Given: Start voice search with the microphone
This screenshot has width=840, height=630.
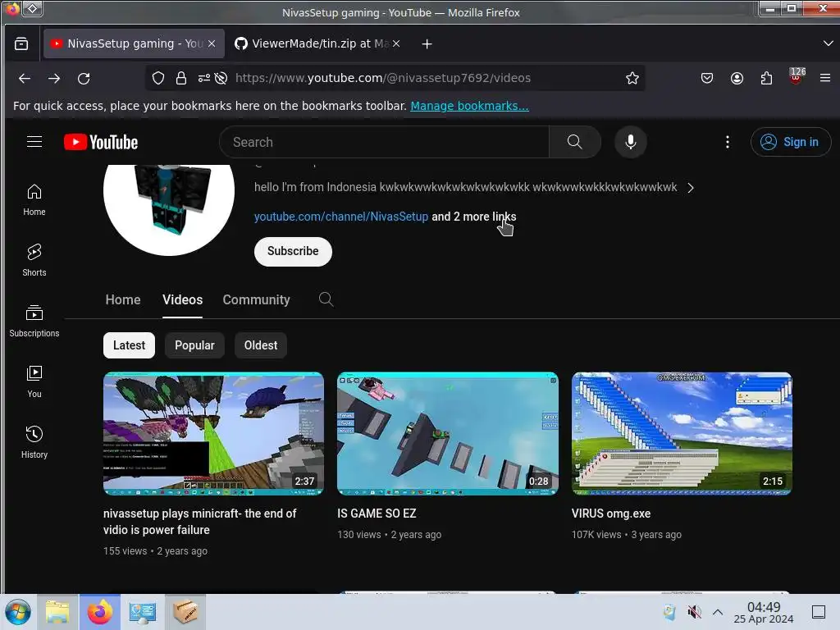Looking at the screenshot, I should [x=631, y=142].
